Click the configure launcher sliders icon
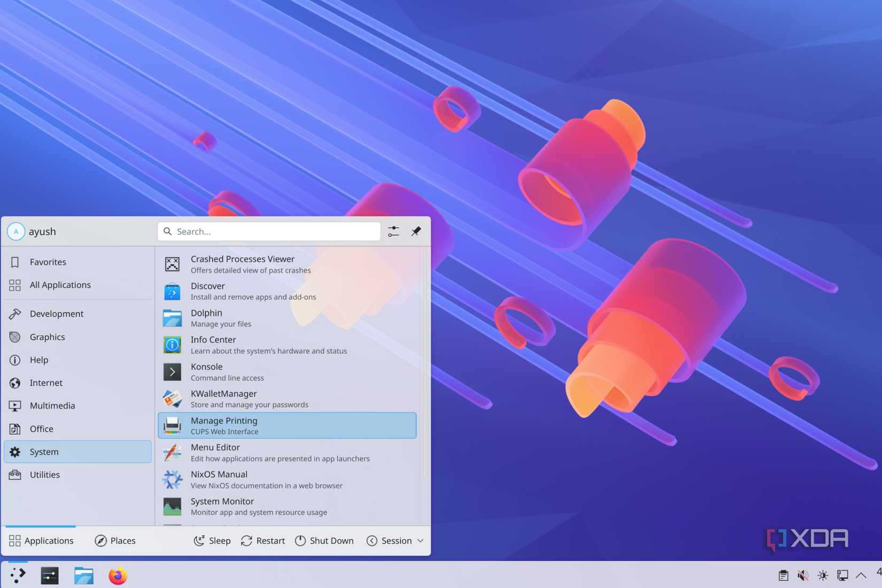 (393, 231)
